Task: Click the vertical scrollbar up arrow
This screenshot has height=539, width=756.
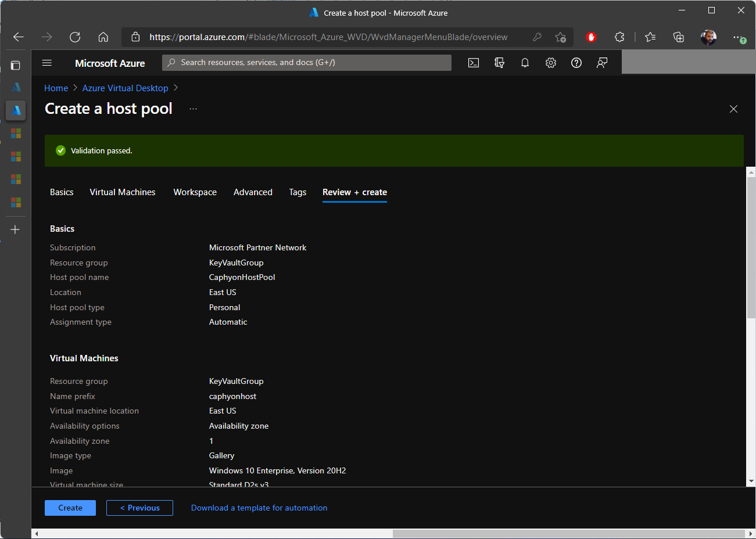Action: point(751,173)
